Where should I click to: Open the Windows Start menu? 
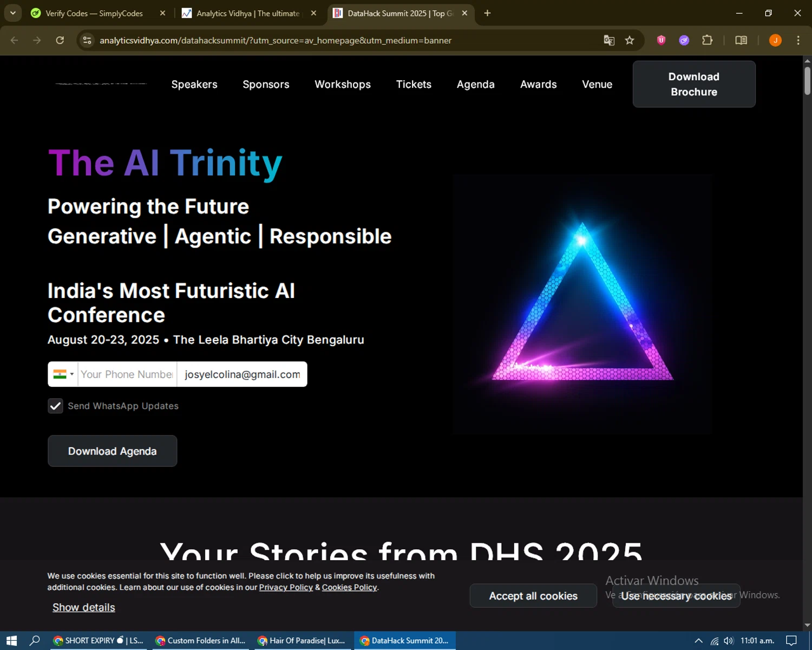(11, 641)
